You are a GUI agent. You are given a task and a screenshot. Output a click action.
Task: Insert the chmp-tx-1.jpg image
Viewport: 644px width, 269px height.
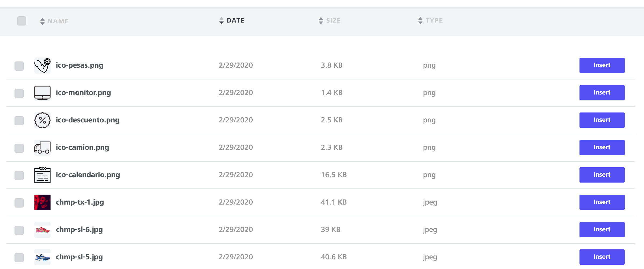[602, 202]
